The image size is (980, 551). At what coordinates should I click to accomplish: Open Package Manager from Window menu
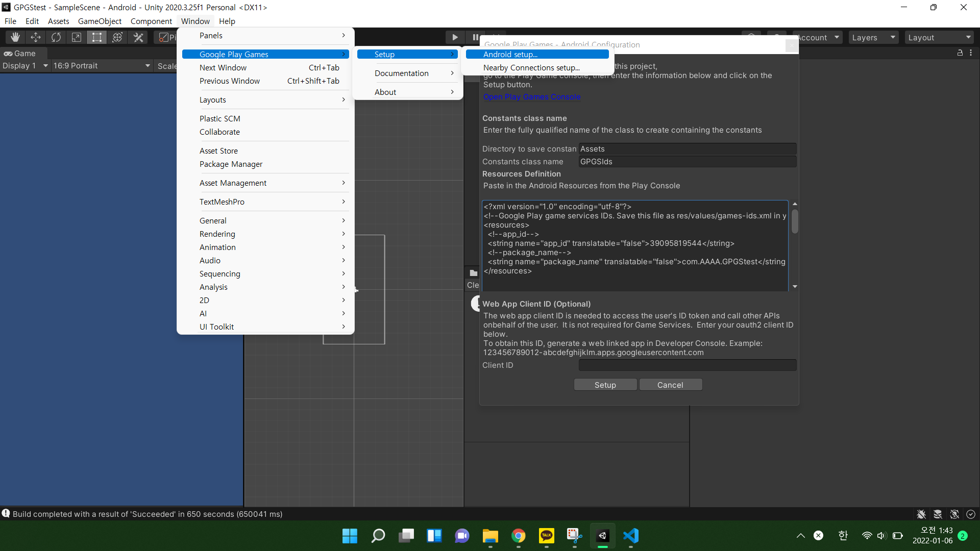[231, 164]
